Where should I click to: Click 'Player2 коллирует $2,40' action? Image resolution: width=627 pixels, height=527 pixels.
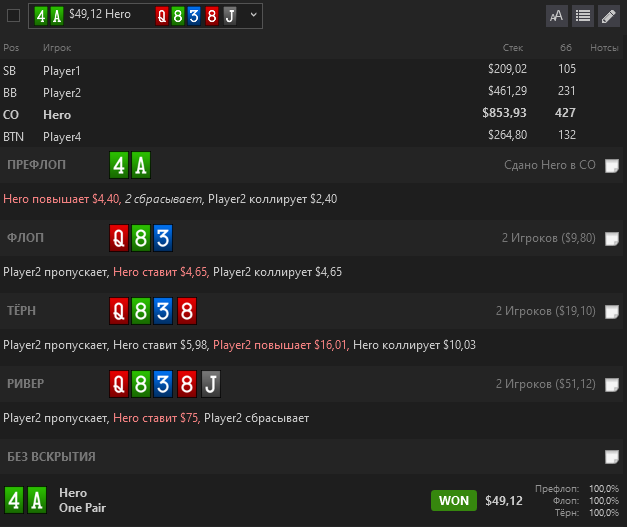pyautogui.click(x=272, y=199)
